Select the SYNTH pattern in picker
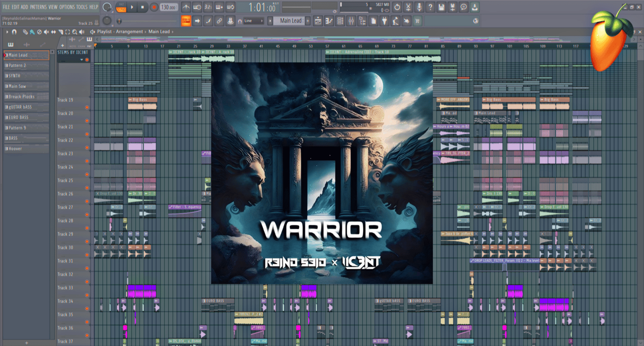The height and width of the screenshot is (346, 644). [26, 76]
